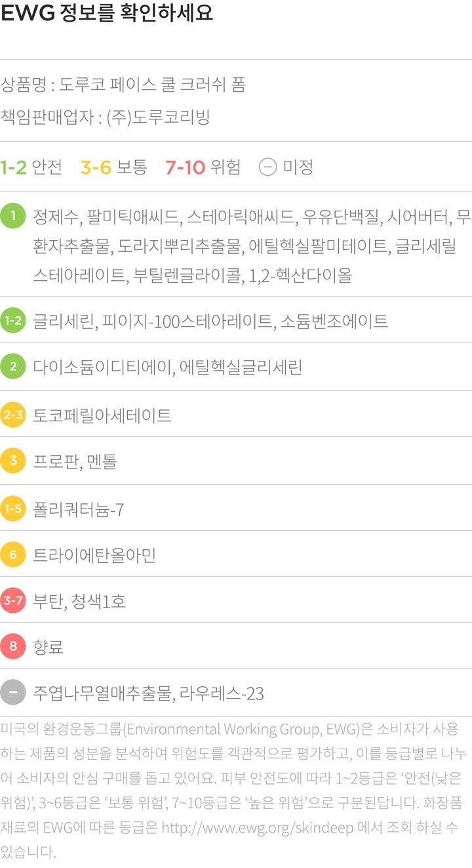The width and height of the screenshot is (472, 868).
Task: Click the EWG 정보를 확인하세요 heading
Action: [x=107, y=13]
